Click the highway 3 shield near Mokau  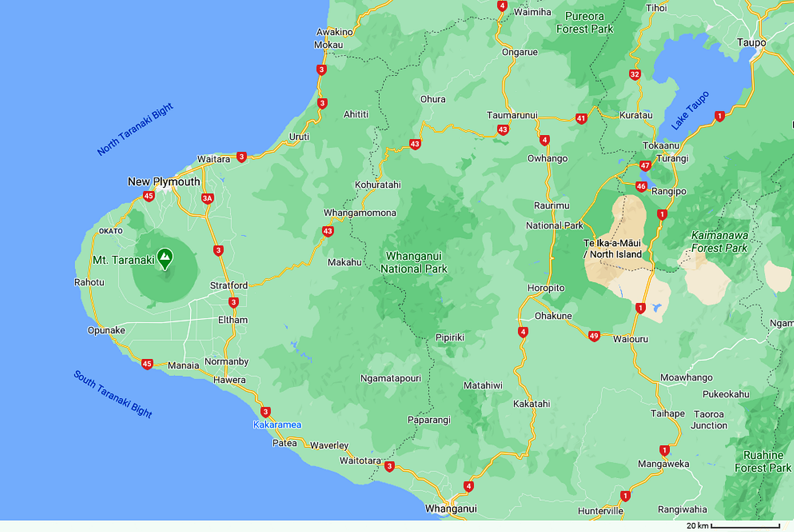(322, 70)
